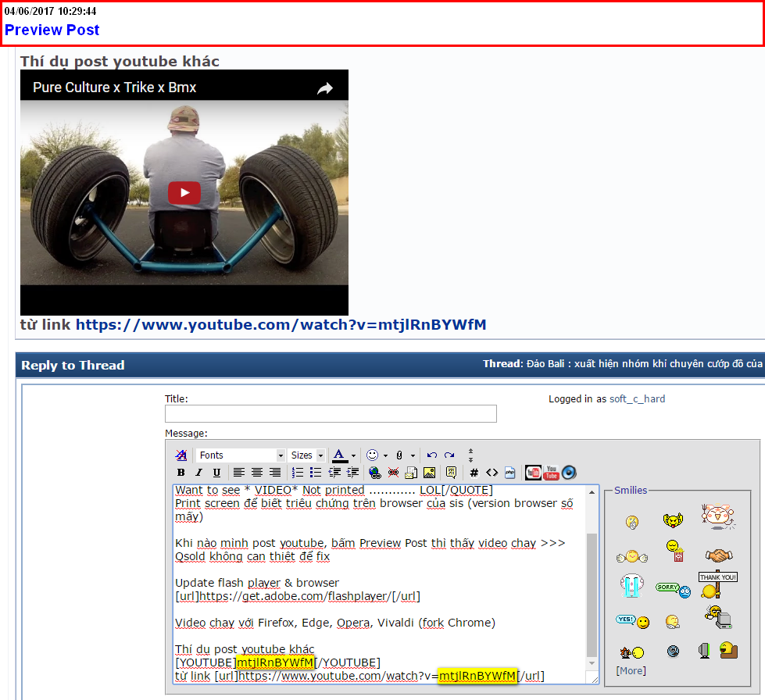Click the wrap code tags hash icon
Image resolution: width=765 pixels, height=700 pixels.
(x=474, y=473)
